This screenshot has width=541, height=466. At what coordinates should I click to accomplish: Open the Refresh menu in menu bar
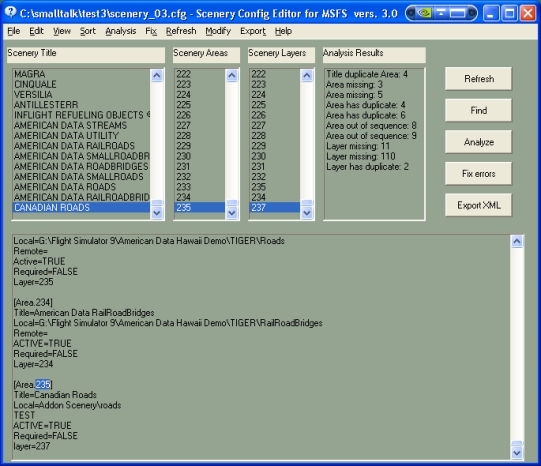click(181, 31)
